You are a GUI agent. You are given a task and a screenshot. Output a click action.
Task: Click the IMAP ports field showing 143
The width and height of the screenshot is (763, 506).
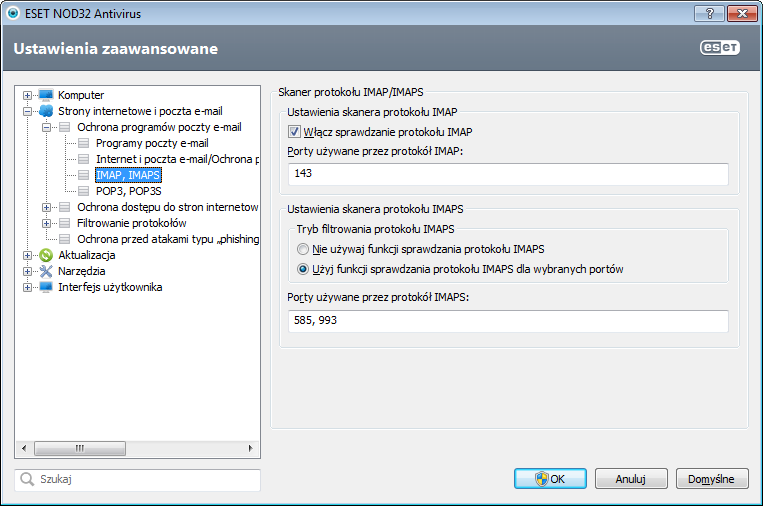coord(508,174)
